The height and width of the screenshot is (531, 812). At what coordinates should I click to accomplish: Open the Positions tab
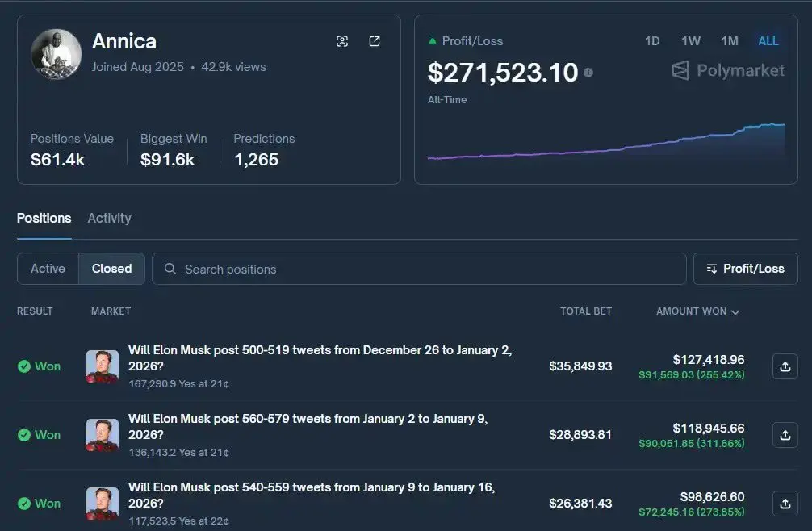(x=44, y=219)
